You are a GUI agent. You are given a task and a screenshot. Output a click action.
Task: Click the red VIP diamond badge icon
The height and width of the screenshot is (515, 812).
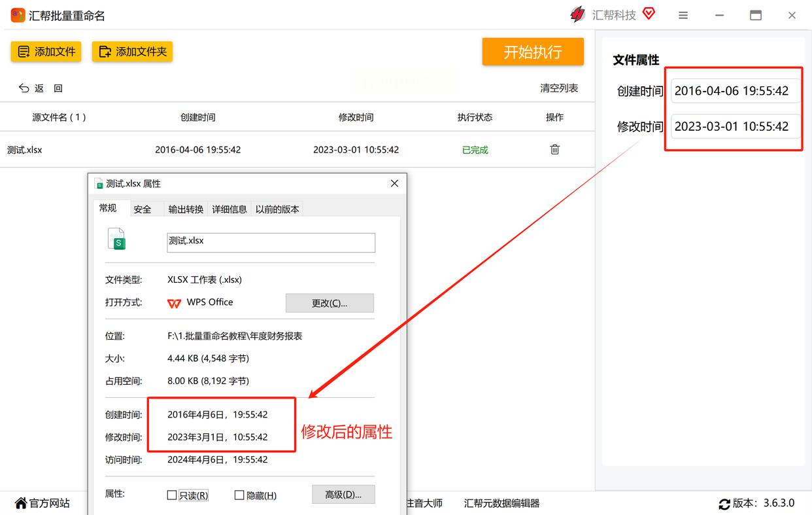(649, 14)
